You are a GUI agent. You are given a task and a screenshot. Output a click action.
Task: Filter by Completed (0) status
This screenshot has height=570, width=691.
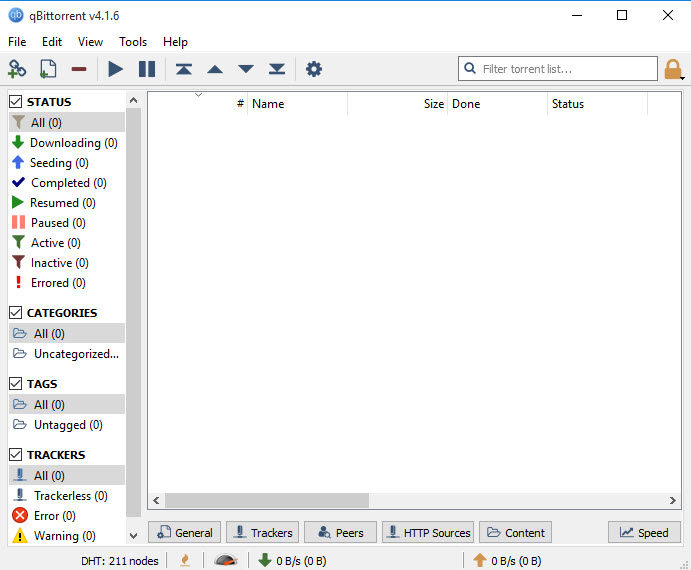(67, 183)
